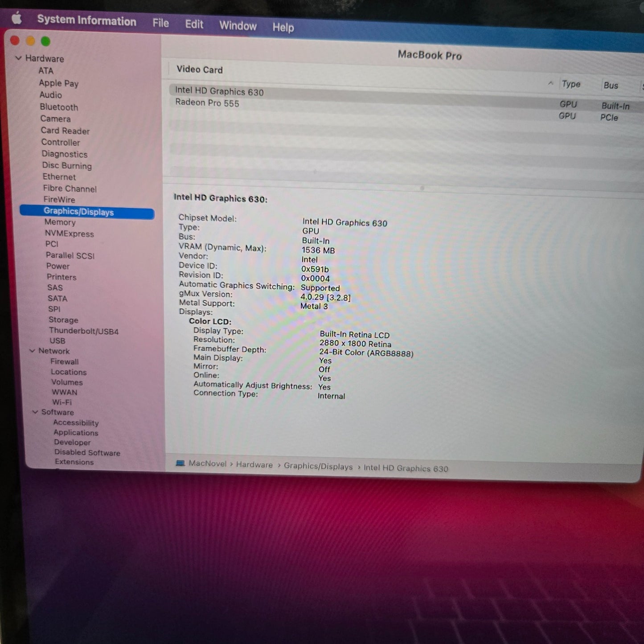Select Printers in the sidebar
Screen dimensions: 644x644
62,277
